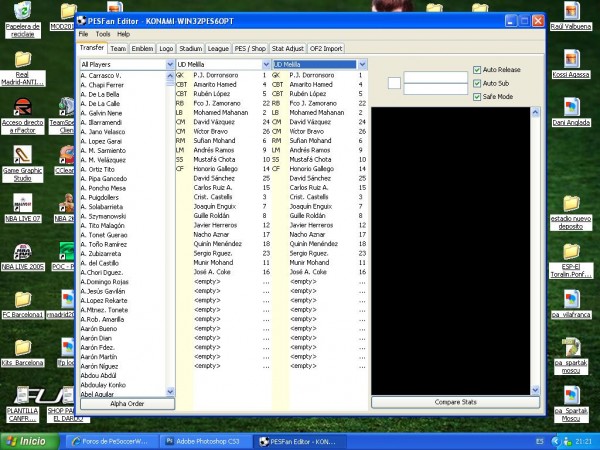This screenshot has height=450, width=600.
Task: Toggle the Safe Mode checkbox
Action: tap(477, 96)
